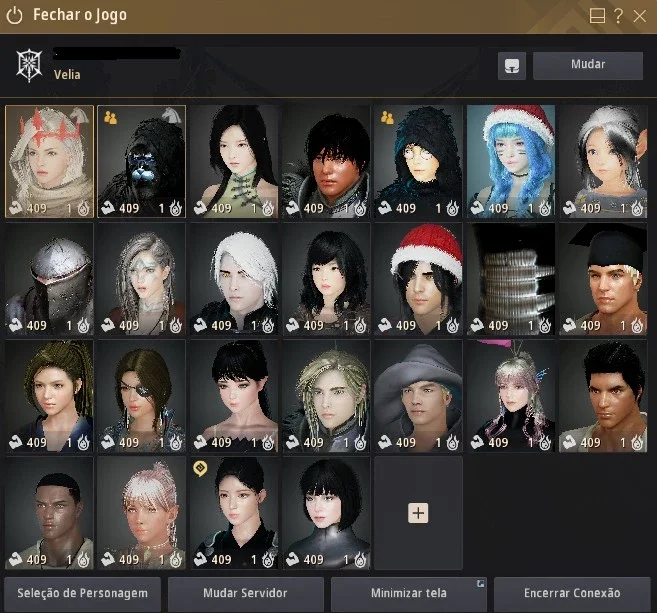
Task: Select the elf-eared girl with white-black hair
Action: [603, 161]
